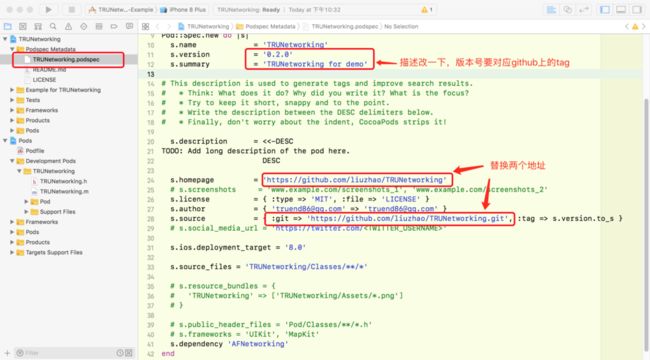Open the Test navigator diamond tab

(84, 27)
